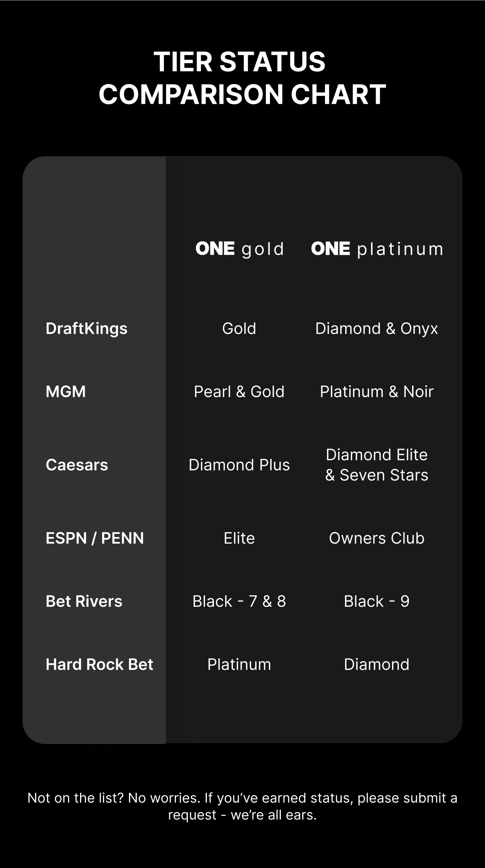Select the Owners Club cell
The image size is (485, 868).
377,538
